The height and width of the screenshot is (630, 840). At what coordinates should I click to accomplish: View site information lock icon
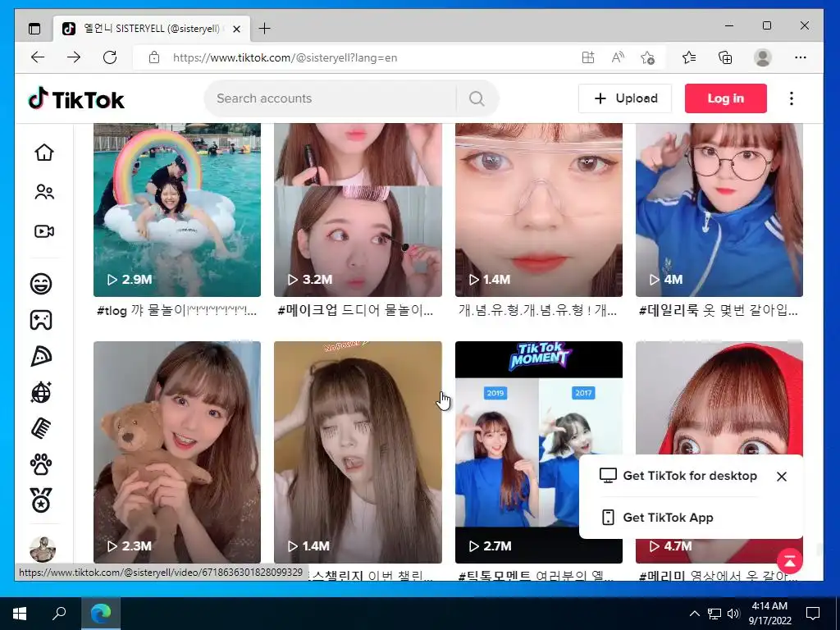(154, 57)
